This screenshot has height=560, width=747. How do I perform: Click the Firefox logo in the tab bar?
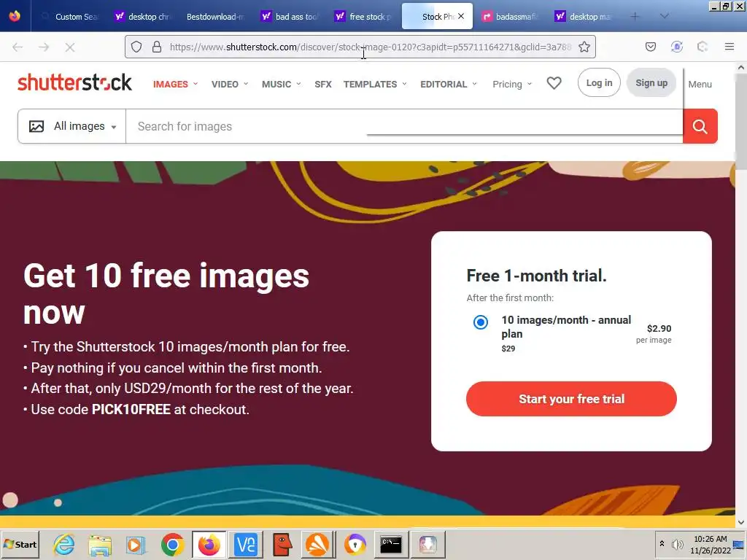[15, 16]
